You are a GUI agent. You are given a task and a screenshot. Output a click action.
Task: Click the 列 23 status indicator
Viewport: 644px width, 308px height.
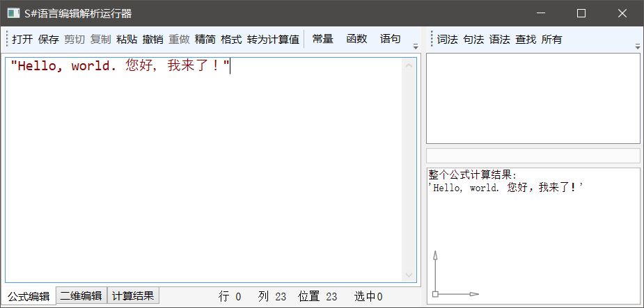[x=272, y=296]
